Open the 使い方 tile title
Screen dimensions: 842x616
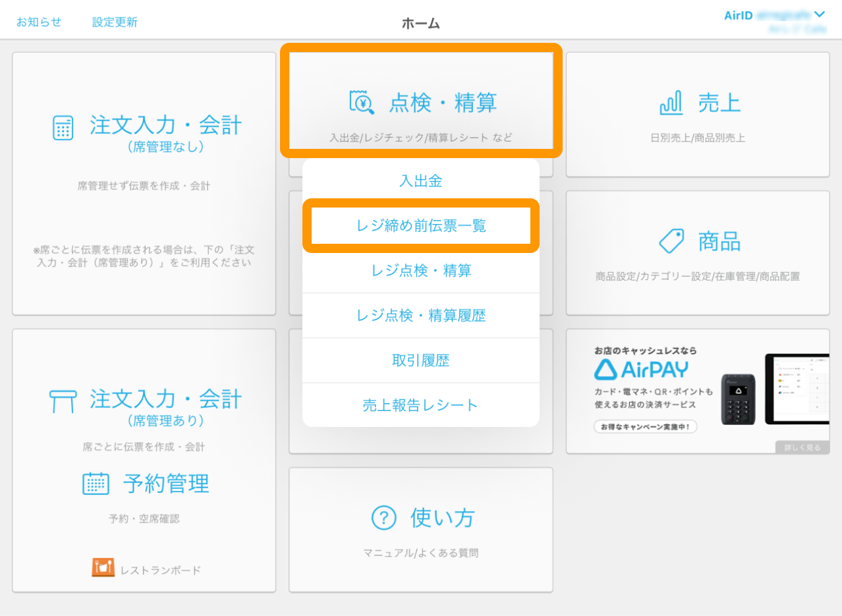pos(443,517)
